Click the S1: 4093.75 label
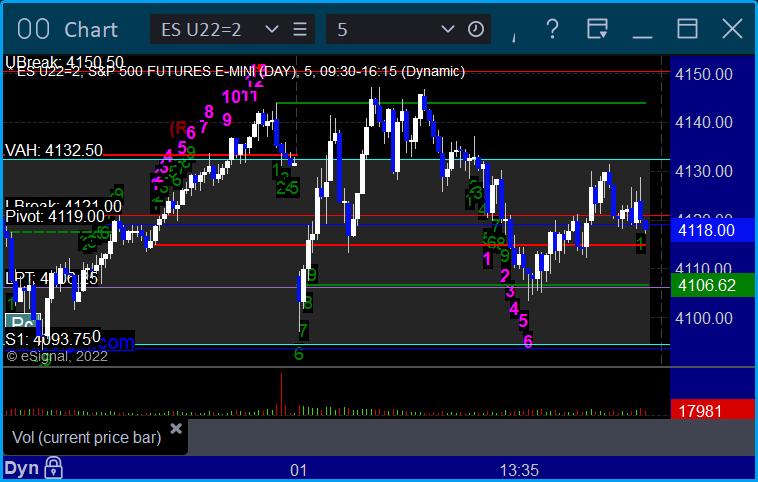The height and width of the screenshot is (482, 758). pyautogui.click(x=48, y=339)
